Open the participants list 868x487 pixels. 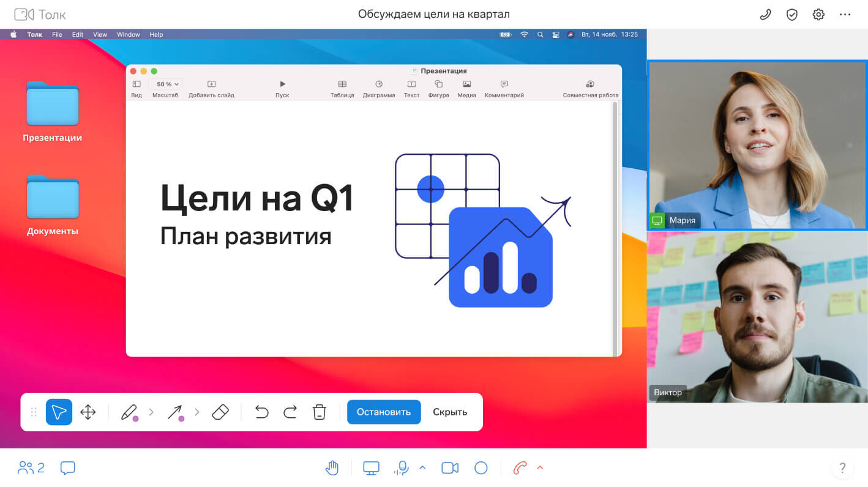tap(31, 468)
